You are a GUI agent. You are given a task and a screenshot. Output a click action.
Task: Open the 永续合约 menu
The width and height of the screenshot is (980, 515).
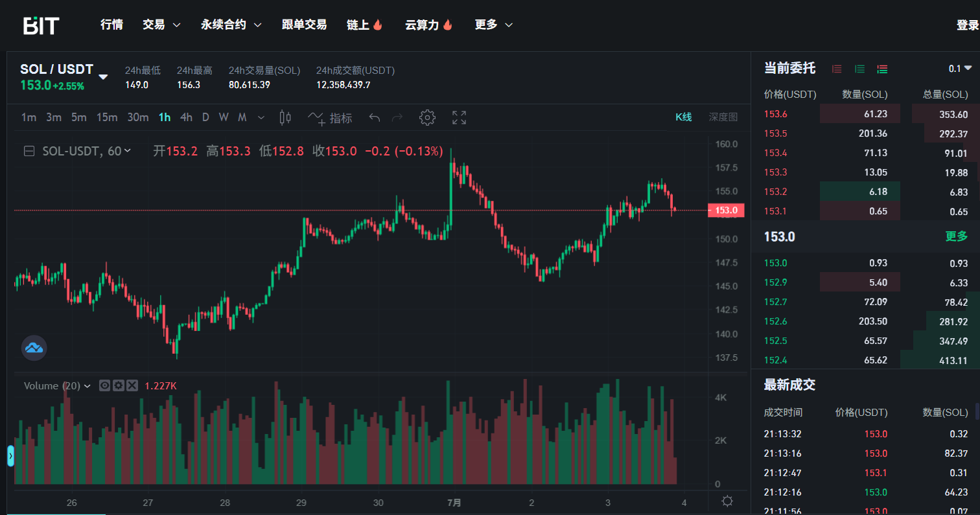[x=231, y=25]
